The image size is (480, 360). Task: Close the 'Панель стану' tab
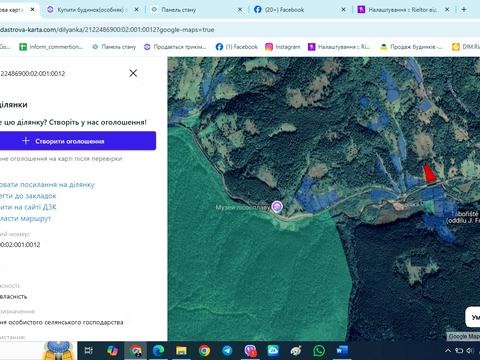coord(240,10)
